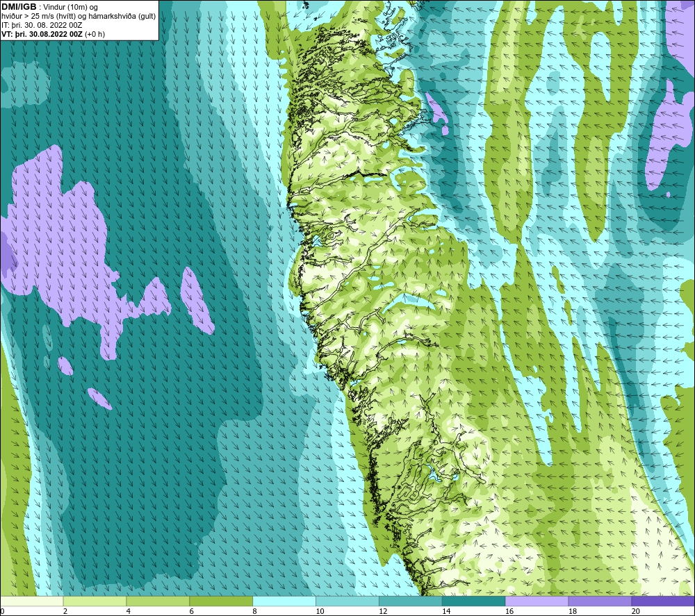Select the 6–8 m/s olive green swatch
Image resolution: width=695 pixels, height=616 pixels.
tap(221, 601)
